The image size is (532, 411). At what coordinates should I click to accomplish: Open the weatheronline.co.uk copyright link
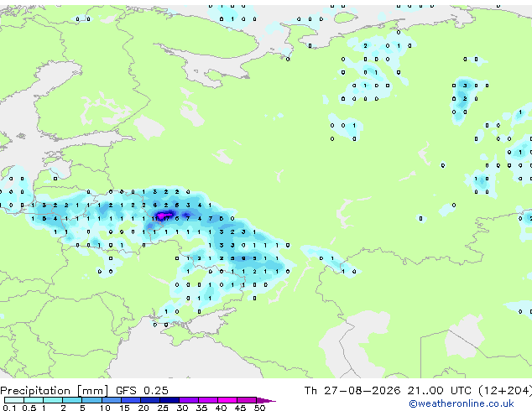click(x=462, y=404)
